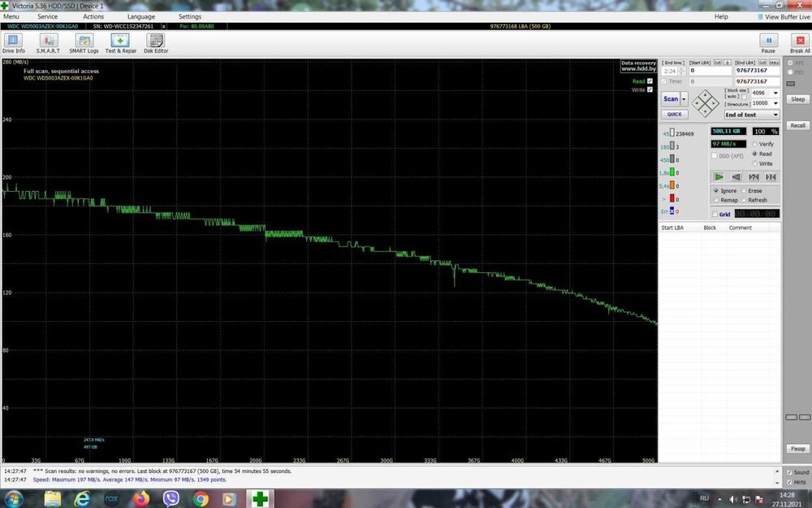Image resolution: width=812 pixels, height=508 pixels.
Task: Close the serial number tab with x
Action: click(x=164, y=26)
